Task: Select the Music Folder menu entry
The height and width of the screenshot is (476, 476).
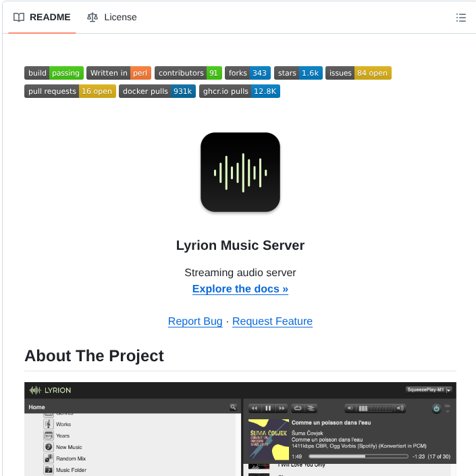Action: (71, 470)
